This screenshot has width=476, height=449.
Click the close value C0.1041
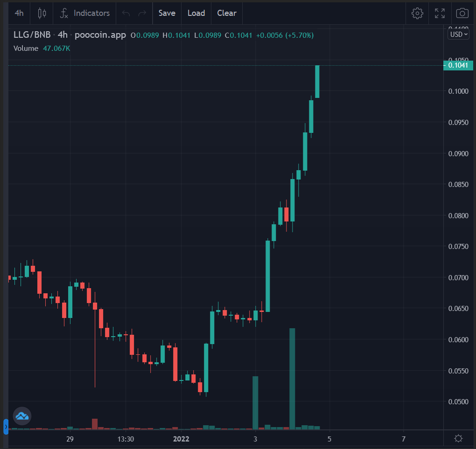(x=238, y=35)
